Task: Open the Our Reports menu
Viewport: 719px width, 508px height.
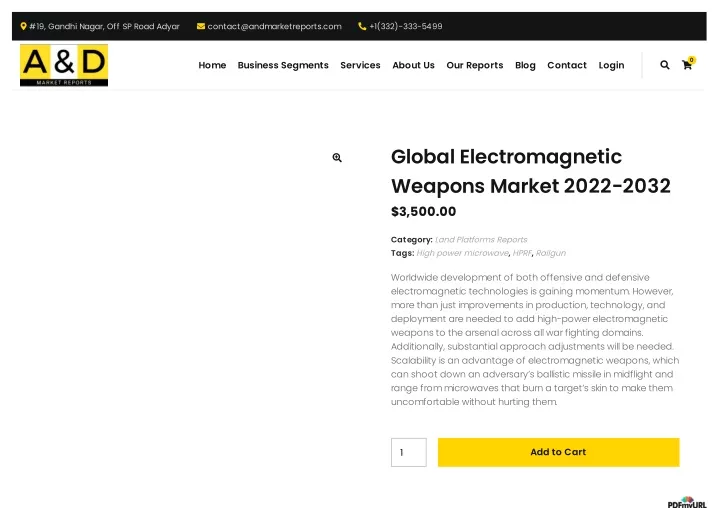Action: pos(475,65)
